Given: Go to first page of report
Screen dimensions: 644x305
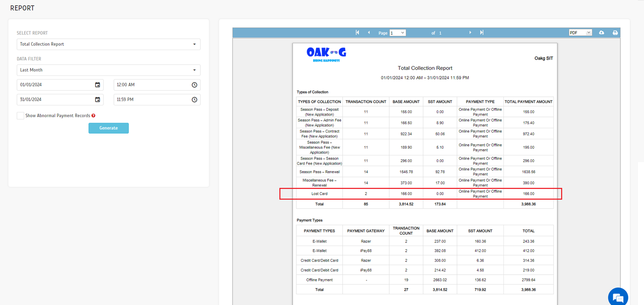Looking at the screenshot, I should click(x=357, y=33).
